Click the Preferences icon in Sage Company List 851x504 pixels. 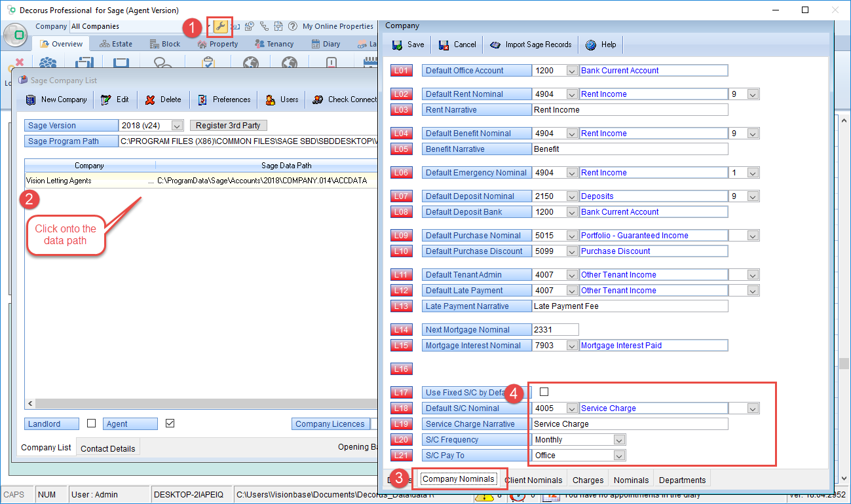pyautogui.click(x=202, y=99)
